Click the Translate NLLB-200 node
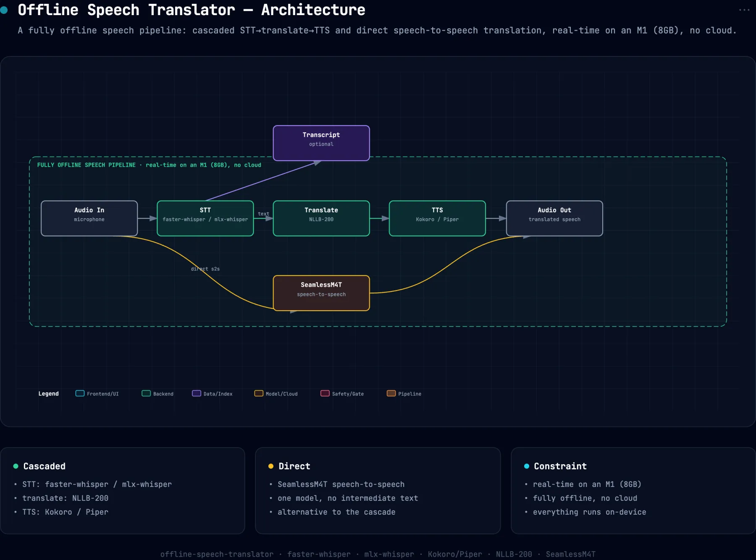The height and width of the screenshot is (560, 756). 321,218
